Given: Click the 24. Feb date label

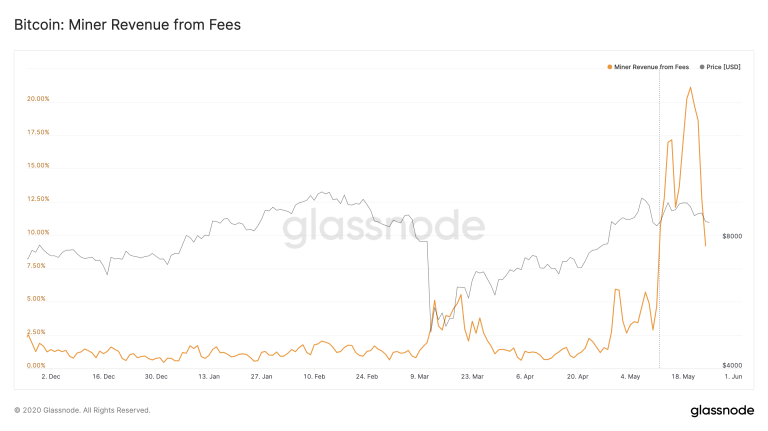Looking at the screenshot, I should pos(367,377).
